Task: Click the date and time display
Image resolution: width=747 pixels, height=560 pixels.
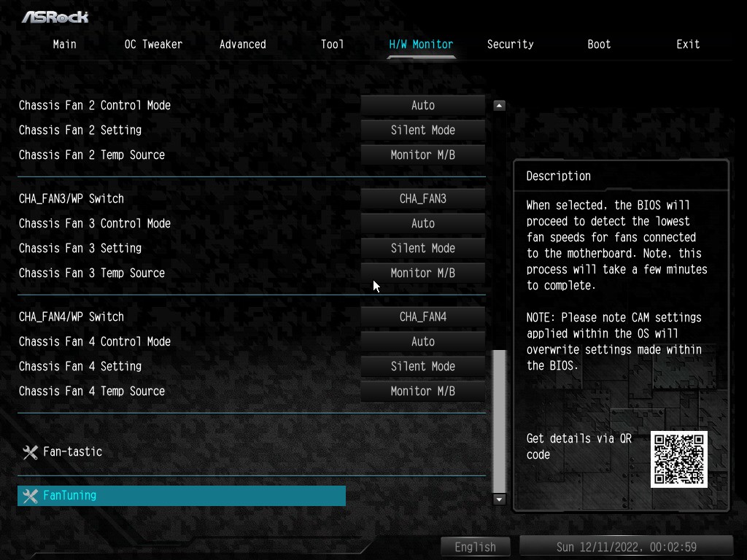Action: (x=626, y=547)
